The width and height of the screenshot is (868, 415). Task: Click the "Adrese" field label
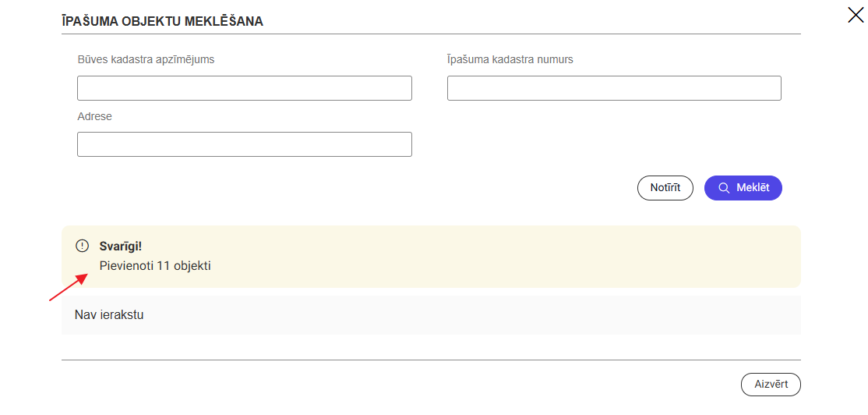pyautogui.click(x=95, y=116)
